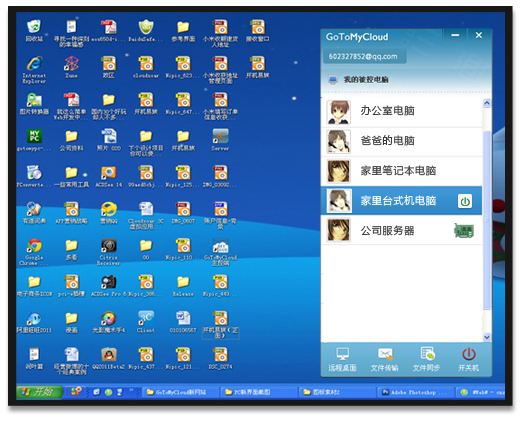This screenshot has height=424, width=527.
Task: Click the 602327852@qq.com account field
Action: coord(364,56)
